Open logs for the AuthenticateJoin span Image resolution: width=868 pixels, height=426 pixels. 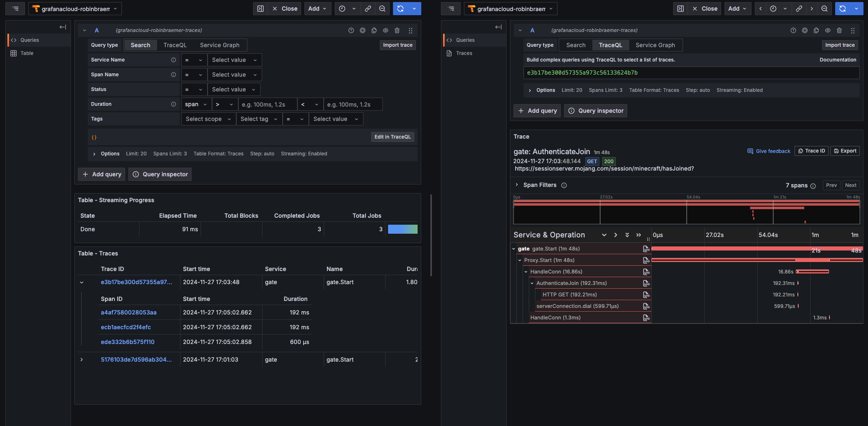coord(646,283)
